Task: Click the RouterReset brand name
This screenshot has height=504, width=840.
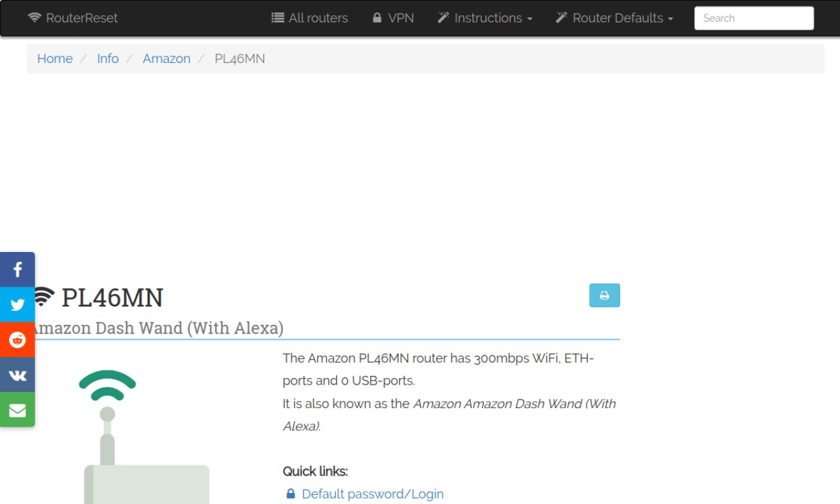Action: pyautogui.click(x=82, y=18)
